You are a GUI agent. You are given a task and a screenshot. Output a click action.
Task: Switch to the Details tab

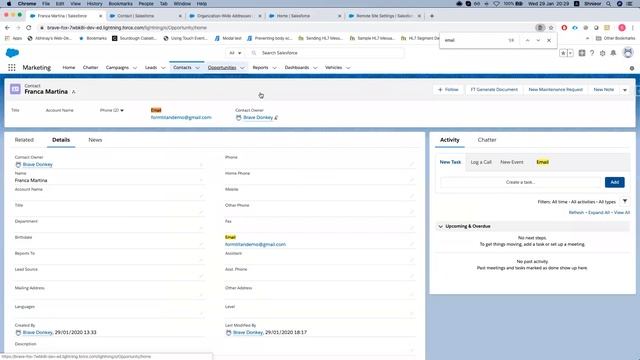pyautogui.click(x=61, y=140)
